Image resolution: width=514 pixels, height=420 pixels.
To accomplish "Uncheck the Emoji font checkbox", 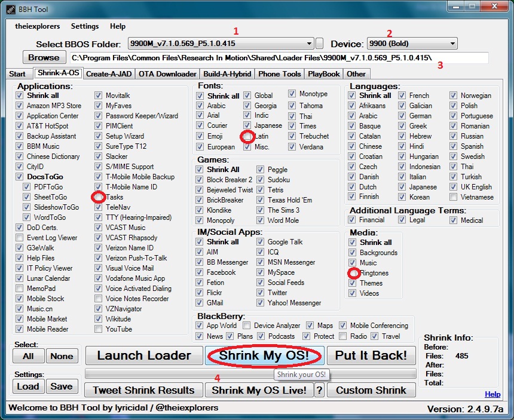I will pyautogui.click(x=200, y=136).
